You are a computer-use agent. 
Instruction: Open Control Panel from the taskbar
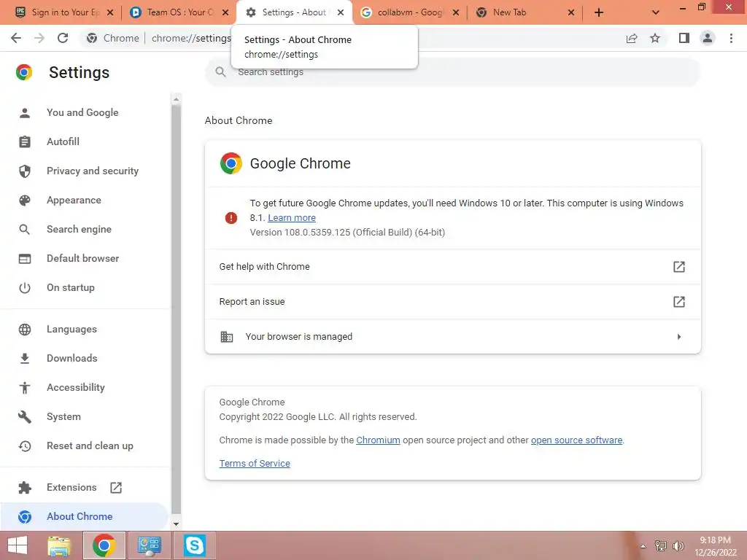point(149,545)
